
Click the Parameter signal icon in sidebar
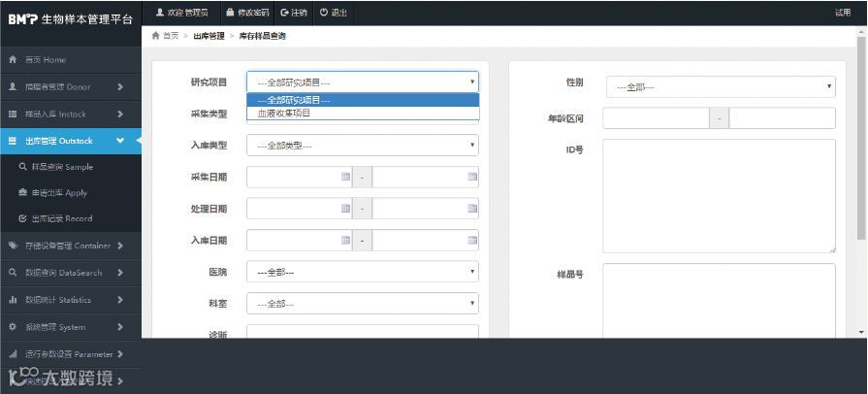(x=13, y=354)
